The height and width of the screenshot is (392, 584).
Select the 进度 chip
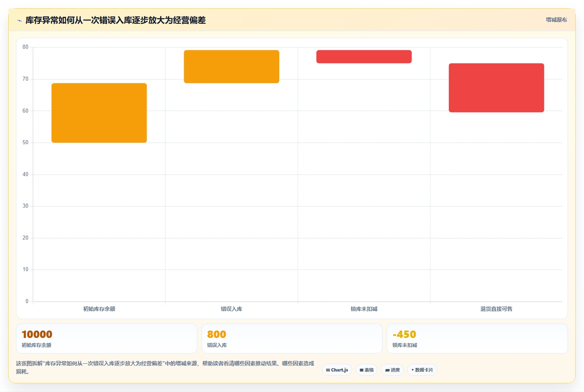pyautogui.click(x=392, y=370)
